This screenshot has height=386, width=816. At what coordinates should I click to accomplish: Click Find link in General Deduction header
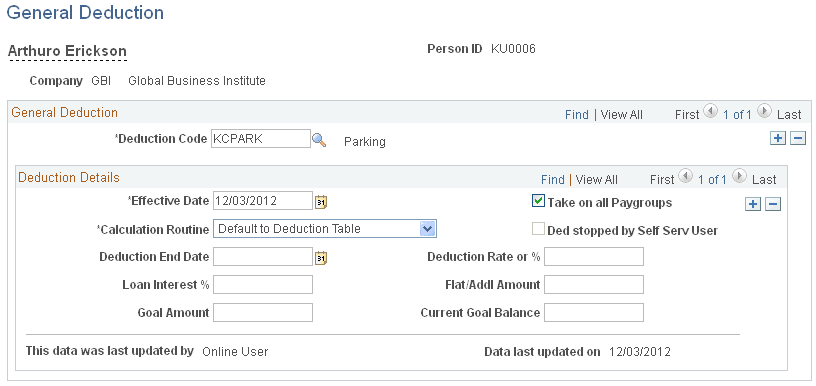(577, 114)
